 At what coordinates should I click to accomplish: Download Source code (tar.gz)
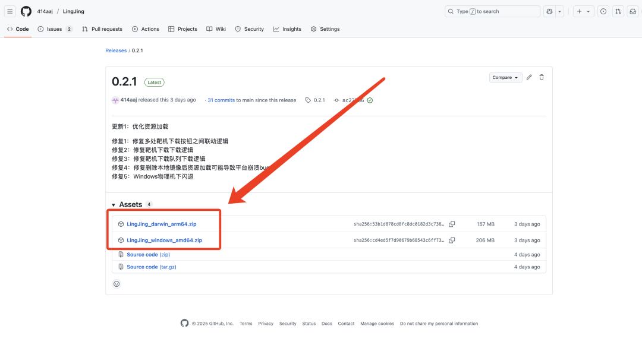click(152, 267)
